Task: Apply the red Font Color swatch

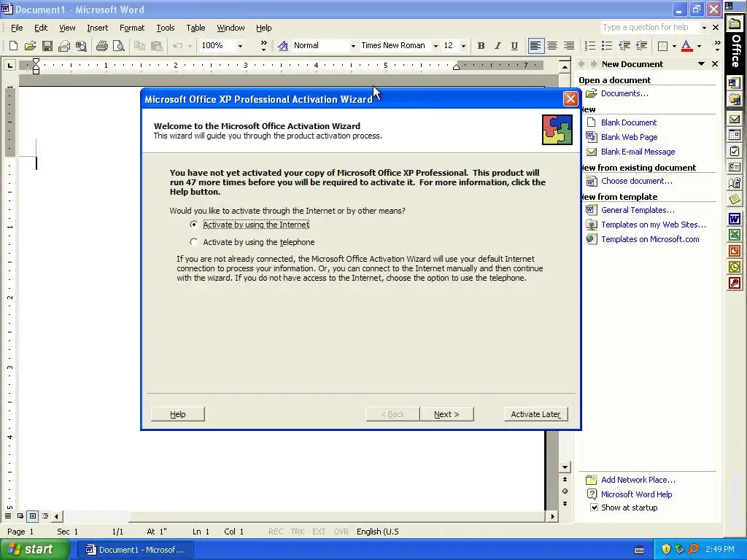Action: pyautogui.click(x=686, y=46)
